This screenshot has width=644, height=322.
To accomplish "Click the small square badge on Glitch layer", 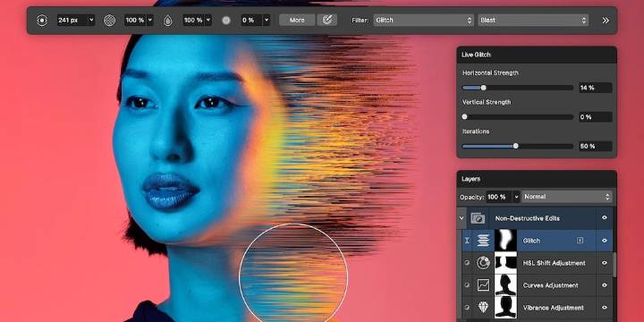I will coord(580,241).
